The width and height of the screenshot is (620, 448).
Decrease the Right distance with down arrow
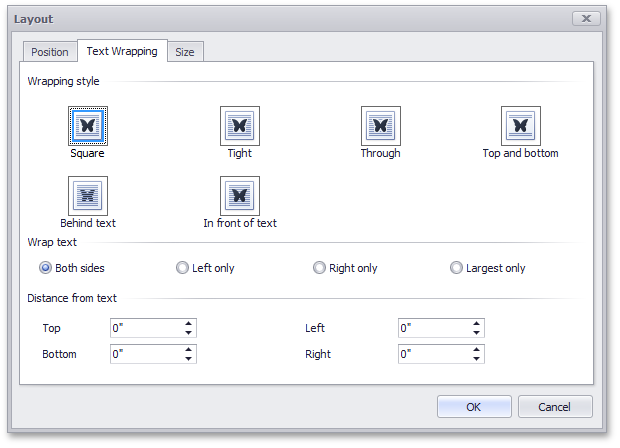pyautogui.click(x=477, y=358)
